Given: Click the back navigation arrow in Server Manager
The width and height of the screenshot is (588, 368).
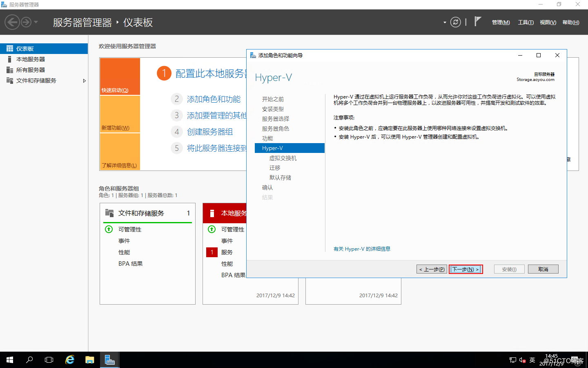Looking at the screenshot, I should (x=12, y=22).
